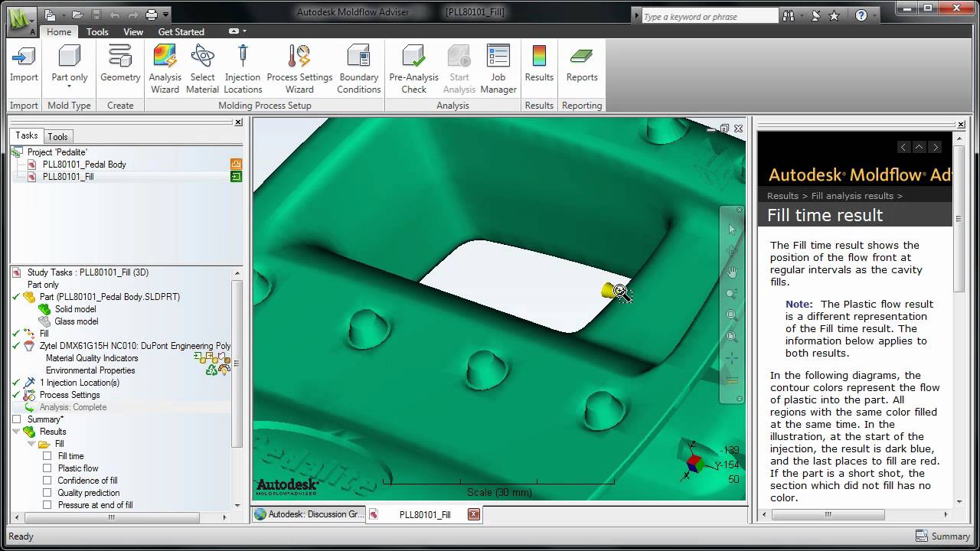Screen dimensions: 980x551
Task: Activate the Pan hand tool in navigation bar
Action: [731, 272]
